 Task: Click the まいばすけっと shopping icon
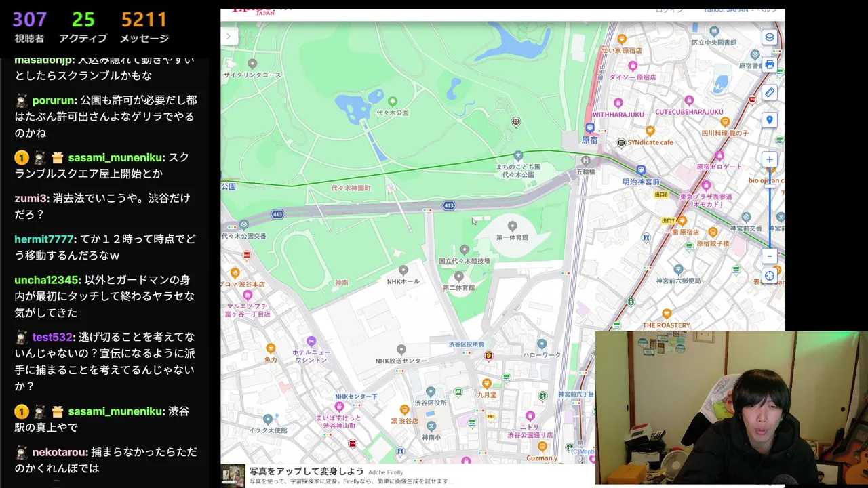pos(338,408)
